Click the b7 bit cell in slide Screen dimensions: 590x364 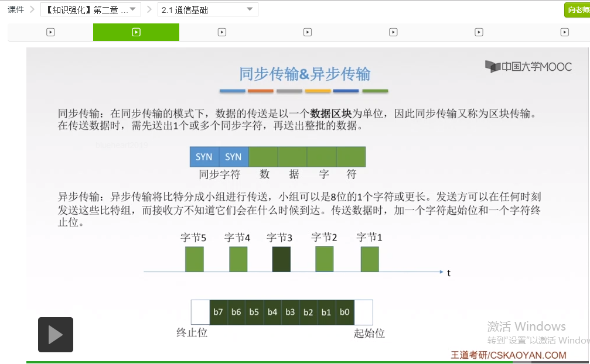coord(218,312)
